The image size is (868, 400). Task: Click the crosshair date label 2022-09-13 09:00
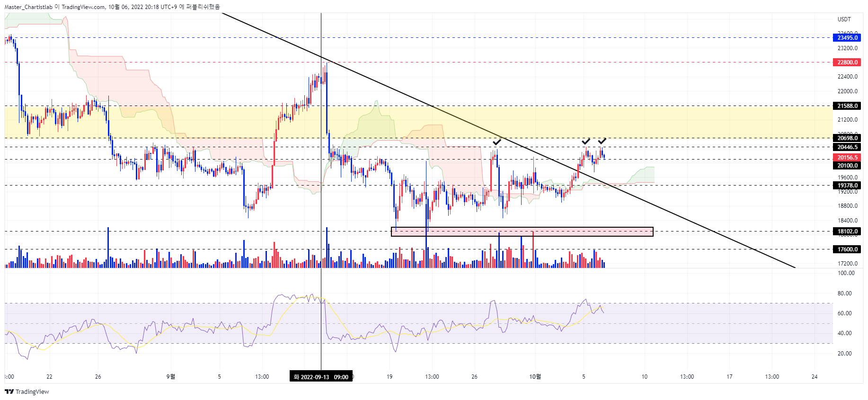(321, 377)
